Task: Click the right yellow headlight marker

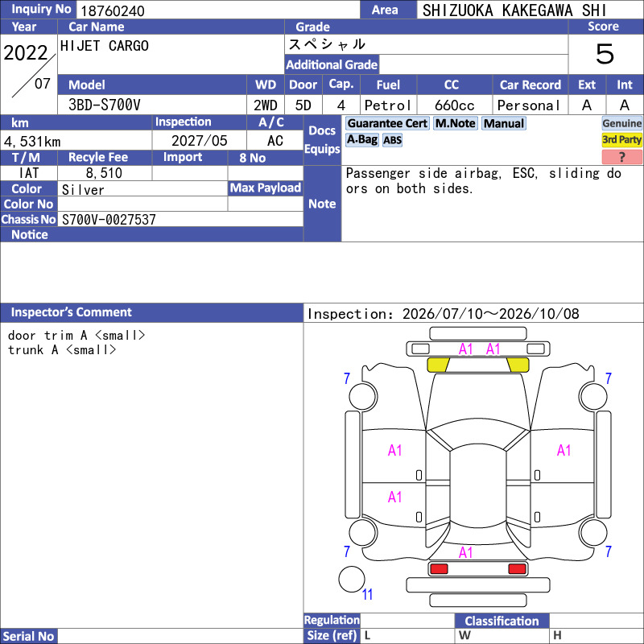Action: 518,365
